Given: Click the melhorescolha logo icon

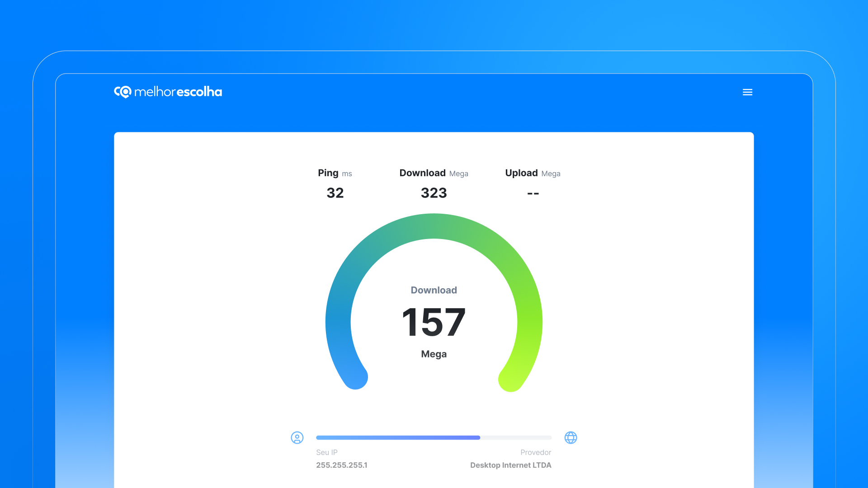Looking at the screenshot, I should point(122,92).
